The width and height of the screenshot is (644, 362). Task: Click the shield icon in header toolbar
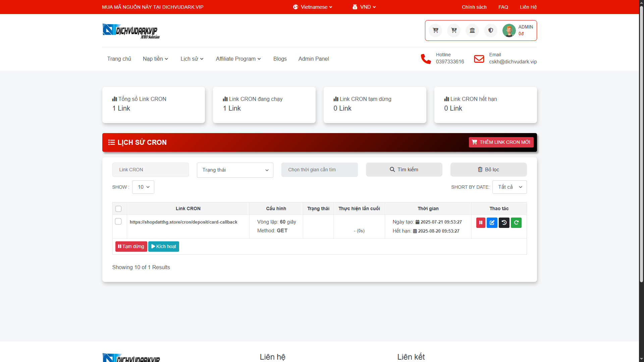pos(491,31)
